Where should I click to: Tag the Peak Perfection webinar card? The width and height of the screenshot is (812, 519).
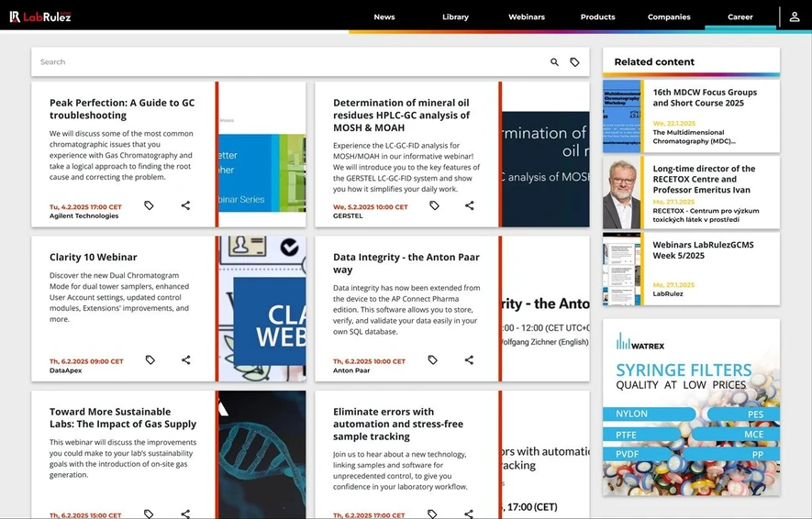pyautogui.click(x=149, y=205)
